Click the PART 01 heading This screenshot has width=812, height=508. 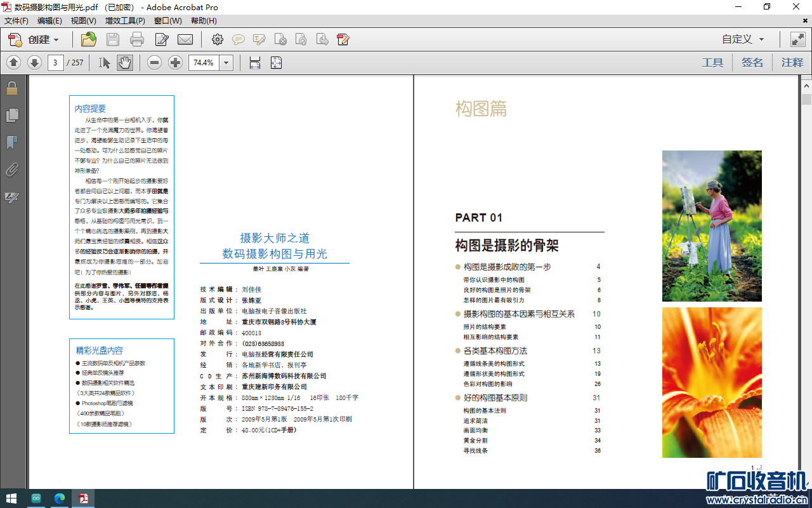coord(479,218)
